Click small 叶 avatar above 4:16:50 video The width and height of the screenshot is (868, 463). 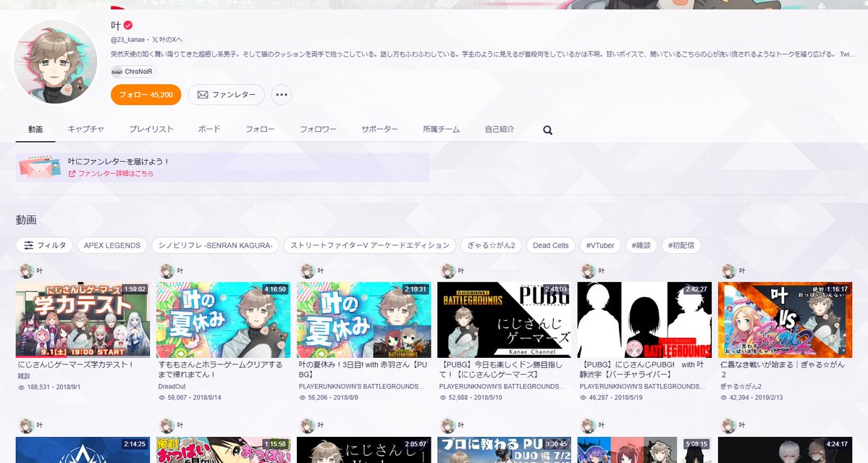coord(166,271)
